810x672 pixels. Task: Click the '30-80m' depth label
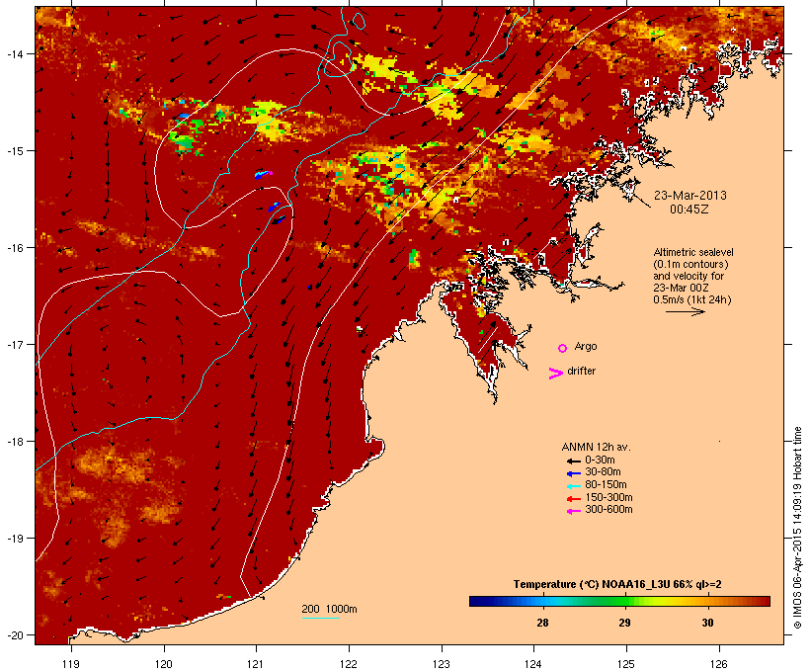603,472
